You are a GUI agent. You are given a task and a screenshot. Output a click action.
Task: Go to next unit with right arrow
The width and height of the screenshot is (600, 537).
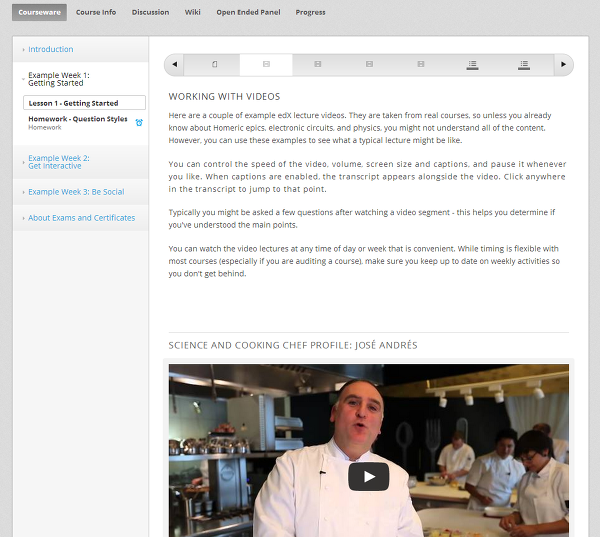tap(563, 64)
